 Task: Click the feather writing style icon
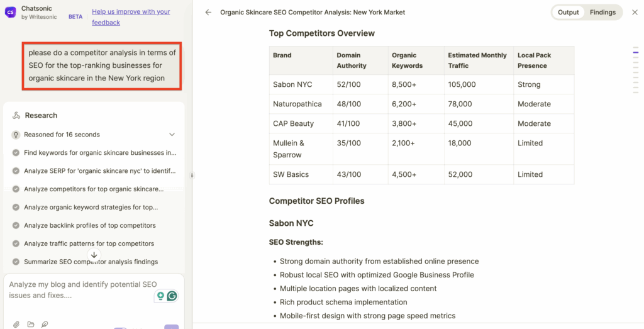45,325
